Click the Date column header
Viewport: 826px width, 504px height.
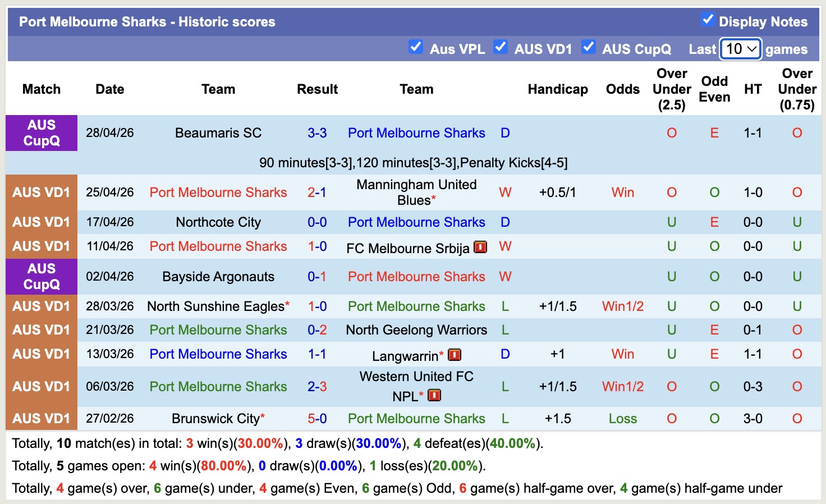tap(109, 89)
